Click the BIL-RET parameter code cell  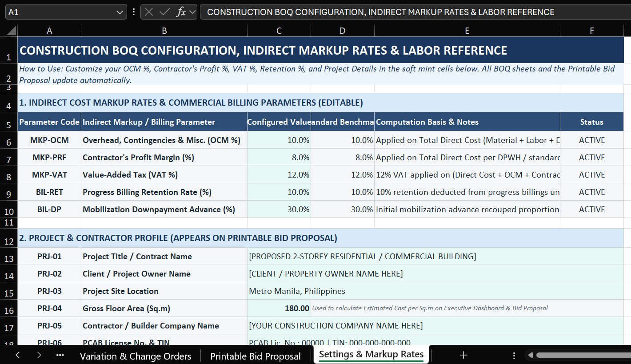pyautogui.click(x=49, y=192)
